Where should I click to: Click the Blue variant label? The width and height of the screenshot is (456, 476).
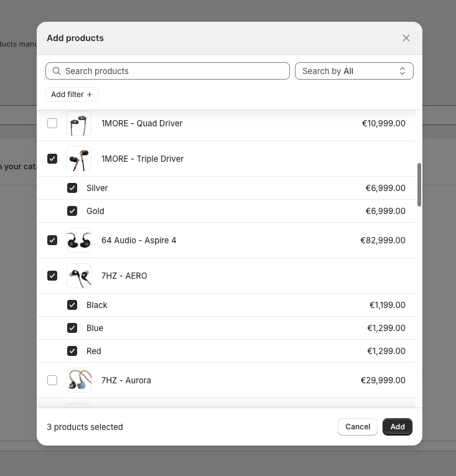95,328
